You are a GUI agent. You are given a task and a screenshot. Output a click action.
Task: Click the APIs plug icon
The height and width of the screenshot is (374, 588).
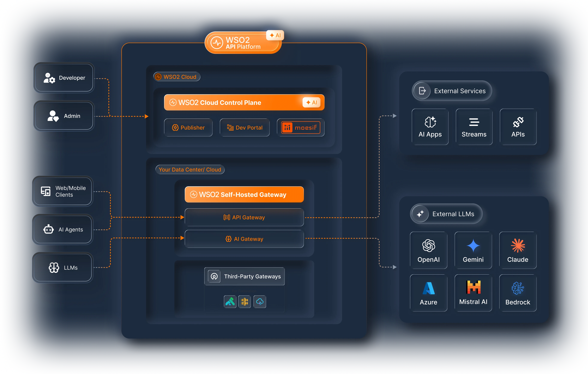[x=518, y=122]
